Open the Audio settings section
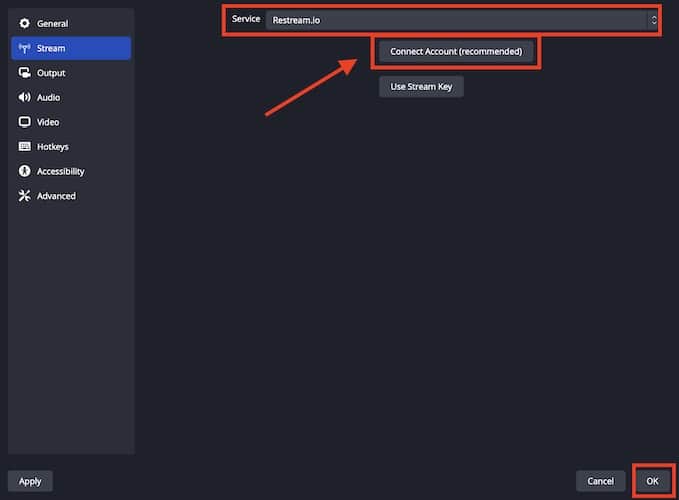The image size is (679, 500). tap(48, 98)
